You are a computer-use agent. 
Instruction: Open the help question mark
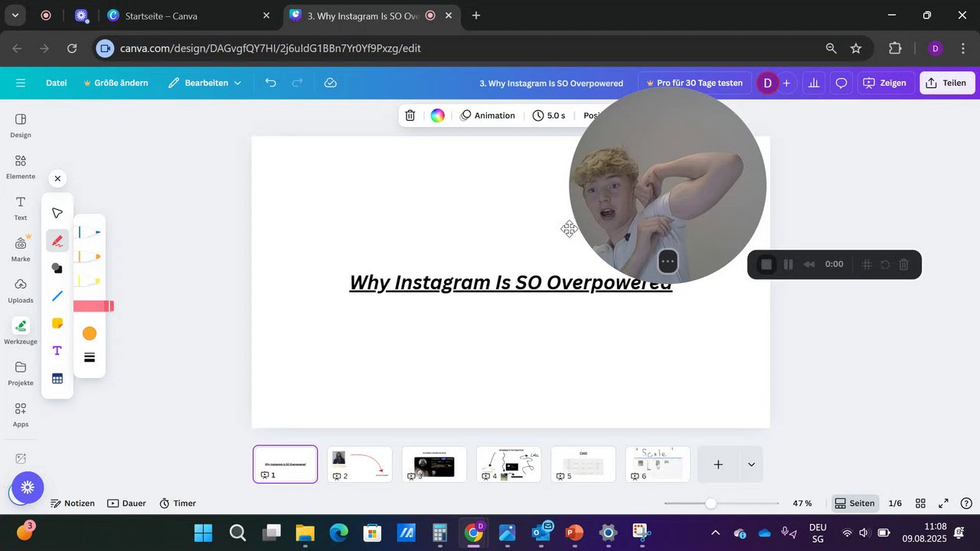[966, 504]
